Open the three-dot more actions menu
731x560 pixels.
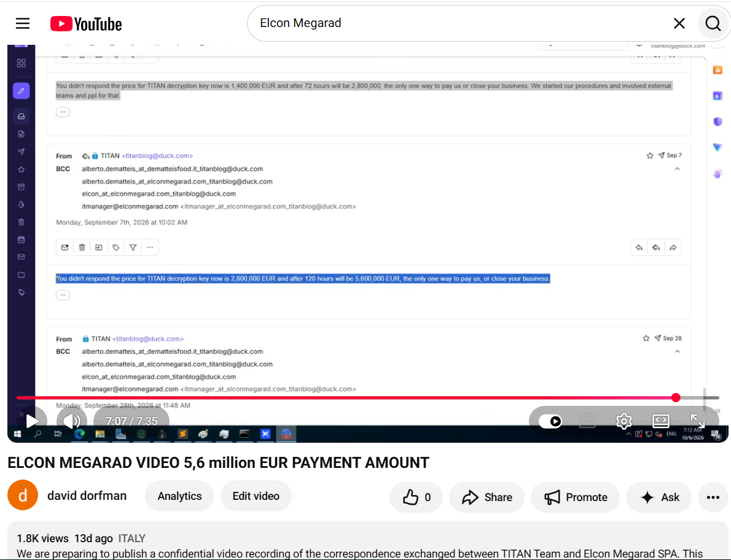(x=713, y=497)
